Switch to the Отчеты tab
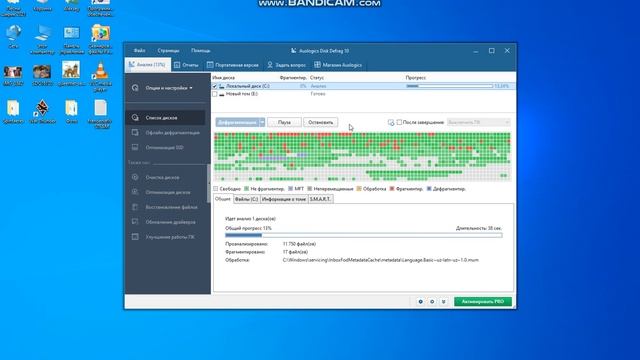The width and height of the screenshot is (640, 360). [x=186, y=65]
